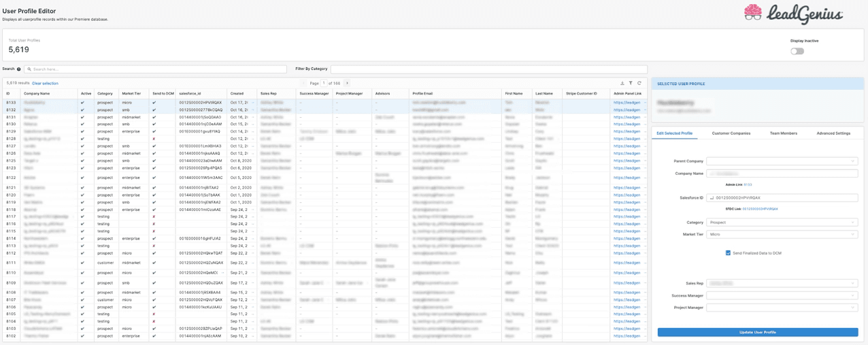This screenshot has width=868, height=345.
Task: Go to previous page arrow in pagination
Action: coord(303,83)
